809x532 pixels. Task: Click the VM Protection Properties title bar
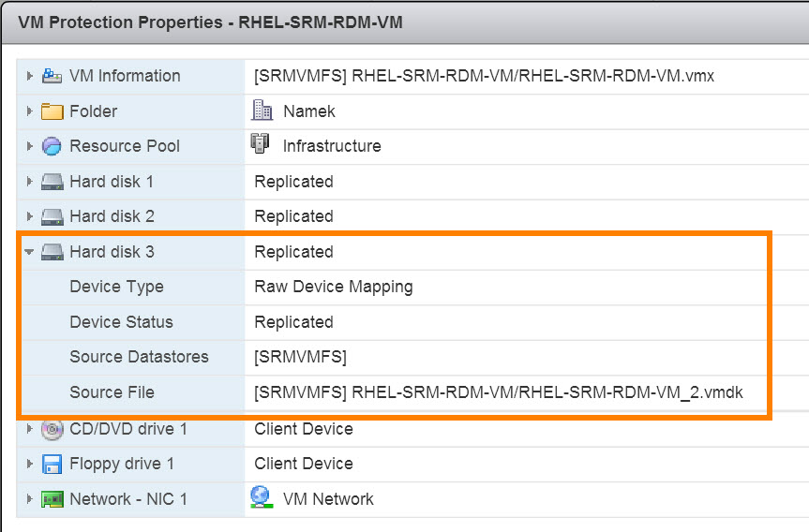pyautogui.click(x=405, y=22)
